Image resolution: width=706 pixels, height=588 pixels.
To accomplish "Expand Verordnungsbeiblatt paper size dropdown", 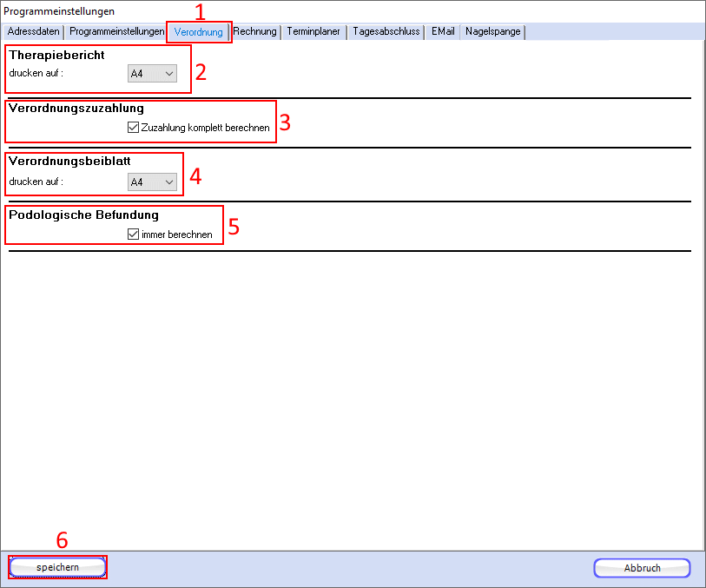I will (x=152, y=182).
